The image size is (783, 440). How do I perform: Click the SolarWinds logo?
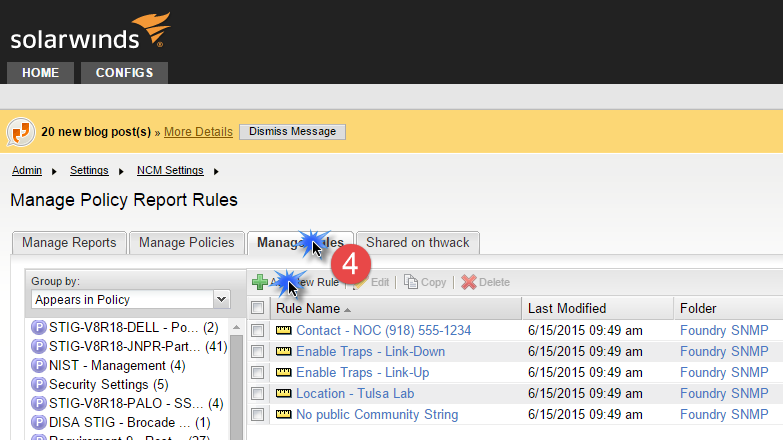[90, 31]
